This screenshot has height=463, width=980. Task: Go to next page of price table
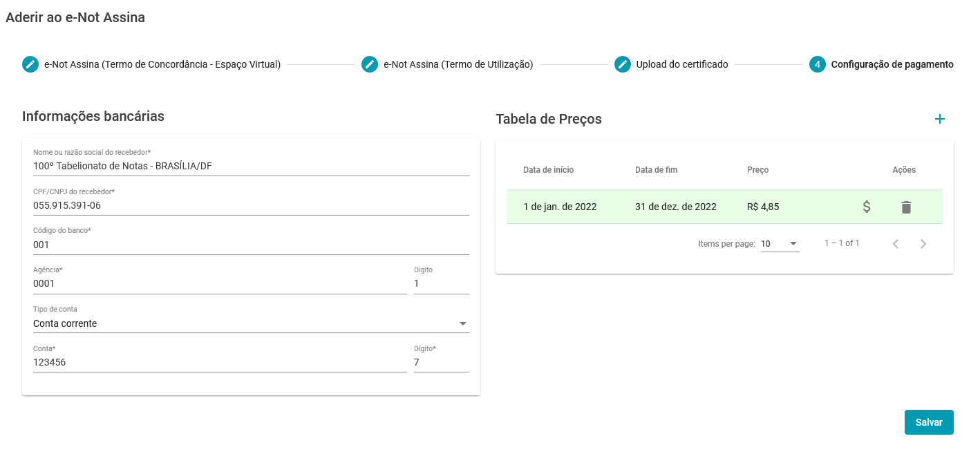click(x=923, y=244)
